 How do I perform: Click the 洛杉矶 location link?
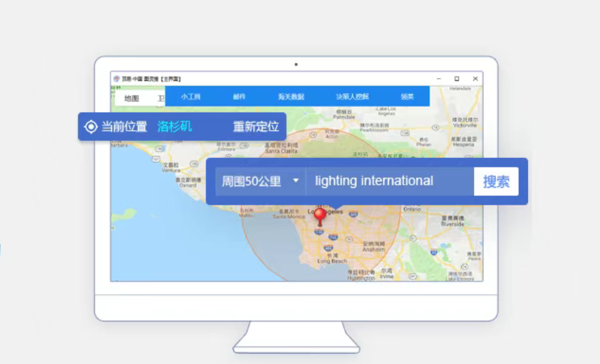[175, 127]
